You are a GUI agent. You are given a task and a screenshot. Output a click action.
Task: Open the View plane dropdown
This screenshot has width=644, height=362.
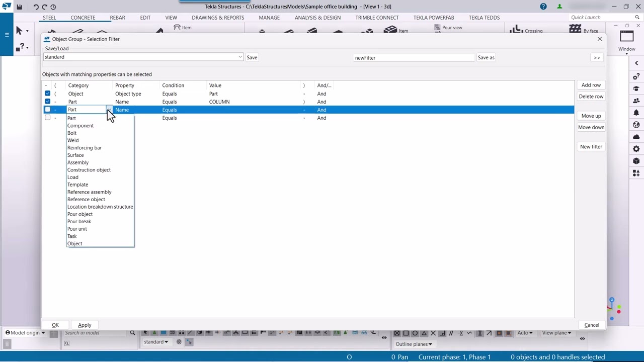(557, 333)
